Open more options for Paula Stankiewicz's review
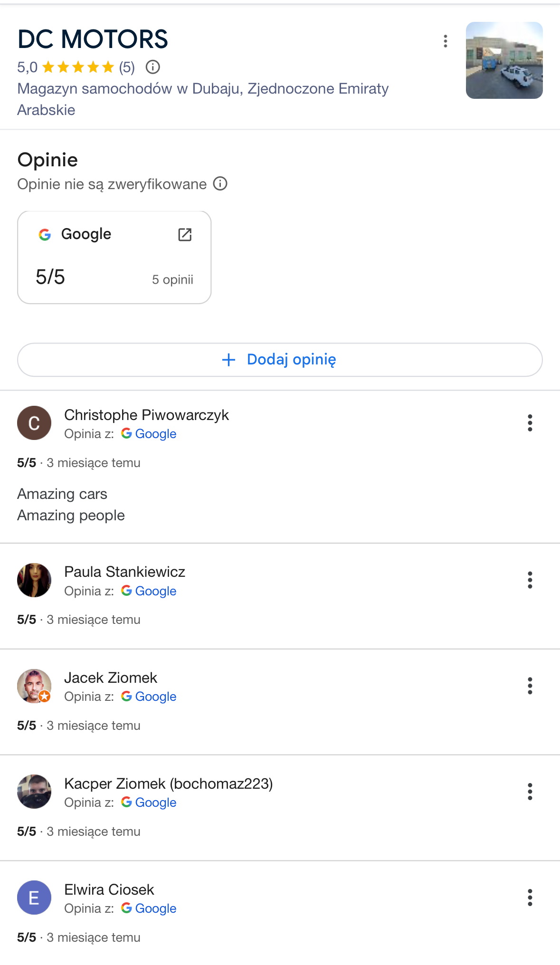Image resolution: width=560 pixels, height=965 pixels. point(530,580)
